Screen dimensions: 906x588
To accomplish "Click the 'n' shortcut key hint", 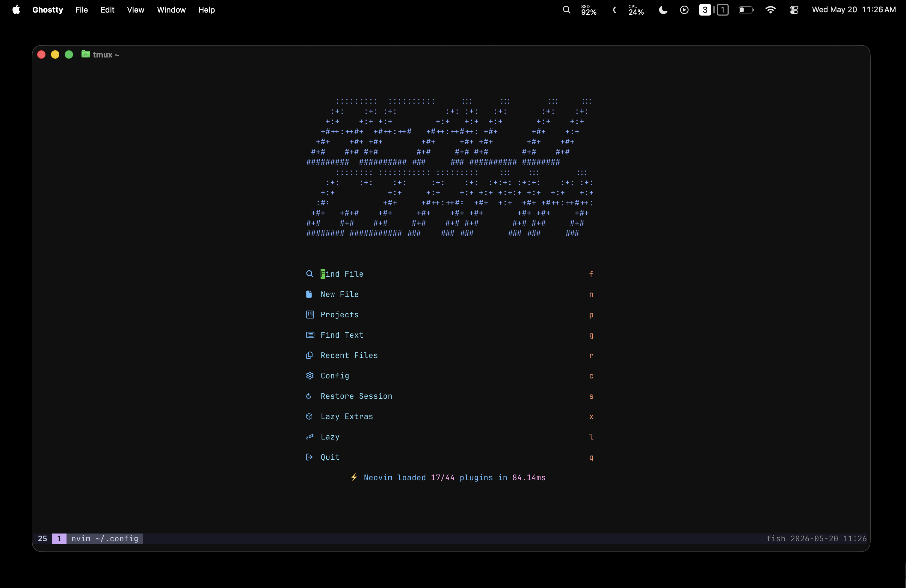I will [591, 294].
